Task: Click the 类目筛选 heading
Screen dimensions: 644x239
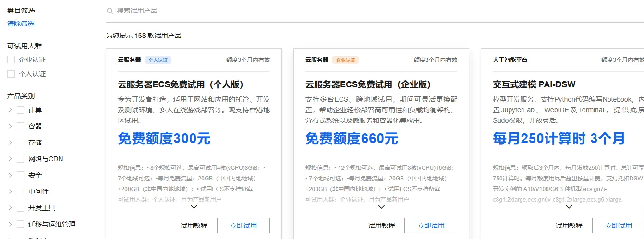Action: point(21,11)
